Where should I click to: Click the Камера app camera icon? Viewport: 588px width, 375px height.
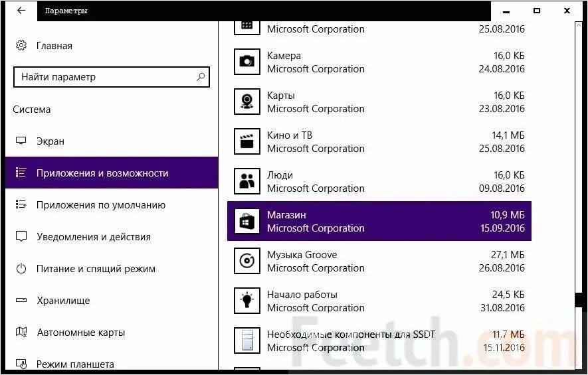246,62
